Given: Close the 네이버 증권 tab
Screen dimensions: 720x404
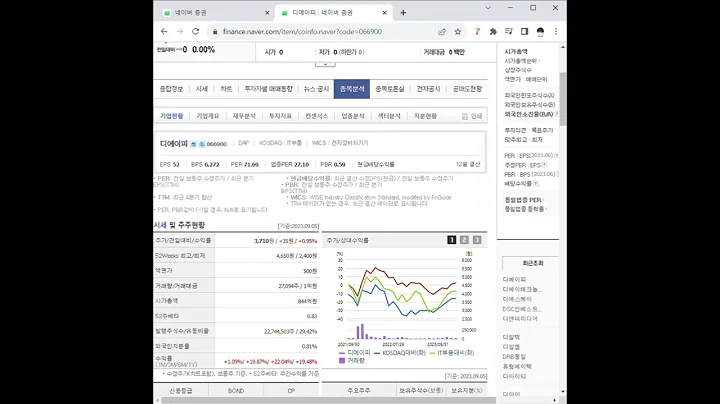Looking at the screenshot, I should pos(267,13).
